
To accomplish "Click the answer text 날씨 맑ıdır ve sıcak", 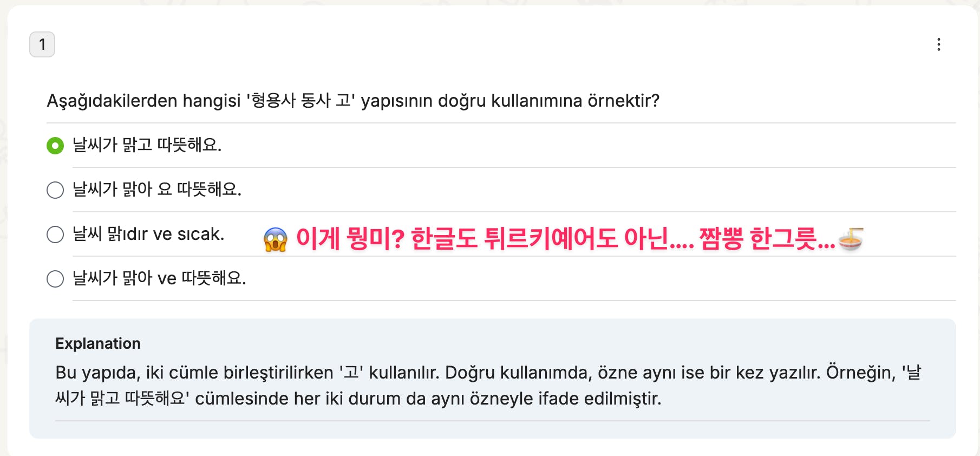I will tap(148, 234).
